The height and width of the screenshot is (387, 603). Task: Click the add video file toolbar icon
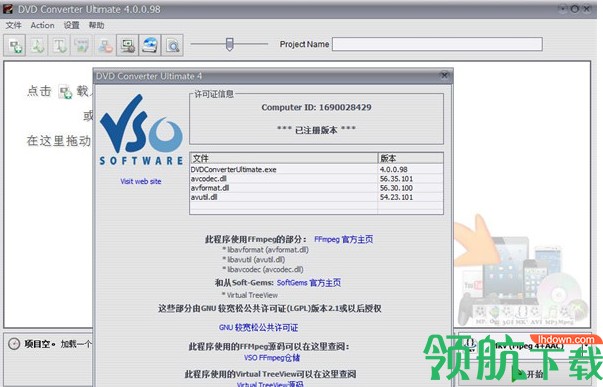pos(15,45)
